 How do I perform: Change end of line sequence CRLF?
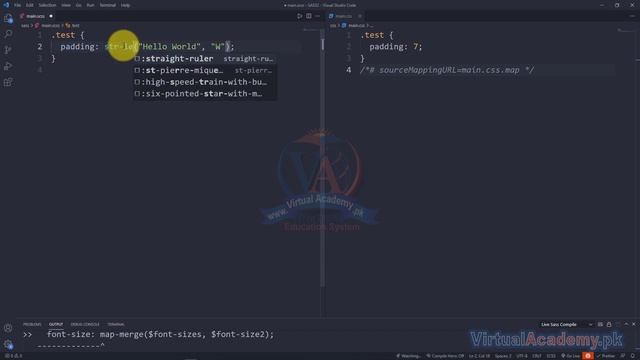[537, 356]
